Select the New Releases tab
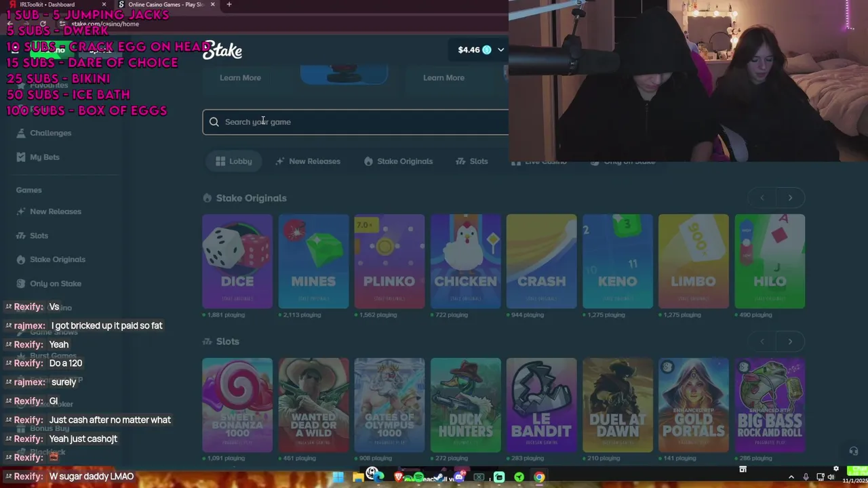 [x=308, y=161]
